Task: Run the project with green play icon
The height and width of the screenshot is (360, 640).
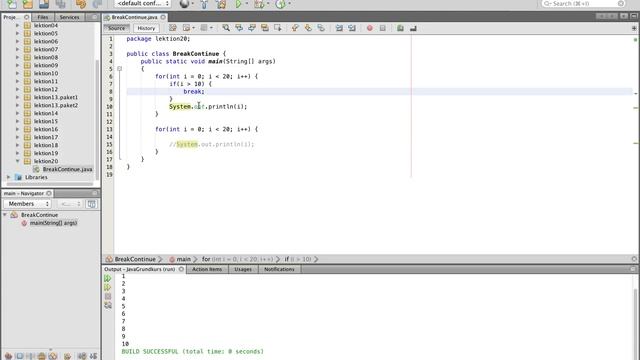Action: [x=238, y=4]
